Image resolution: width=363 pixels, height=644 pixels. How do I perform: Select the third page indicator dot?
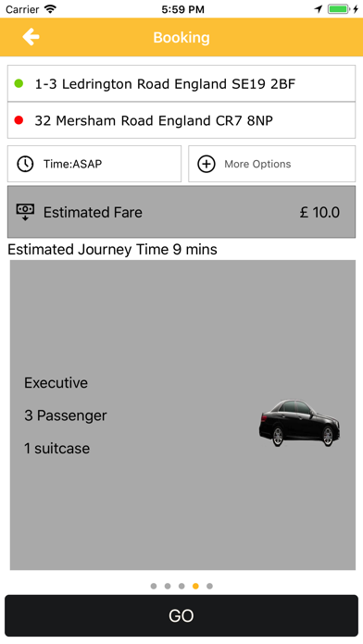tap(181, 586)
